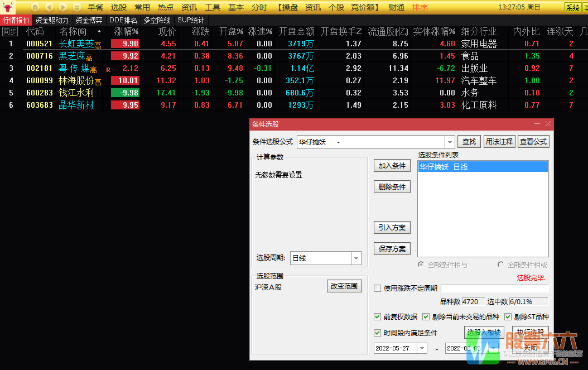Click the bull logo icon
This screenshot has width=588, height=370.
[x=7, y=7]
